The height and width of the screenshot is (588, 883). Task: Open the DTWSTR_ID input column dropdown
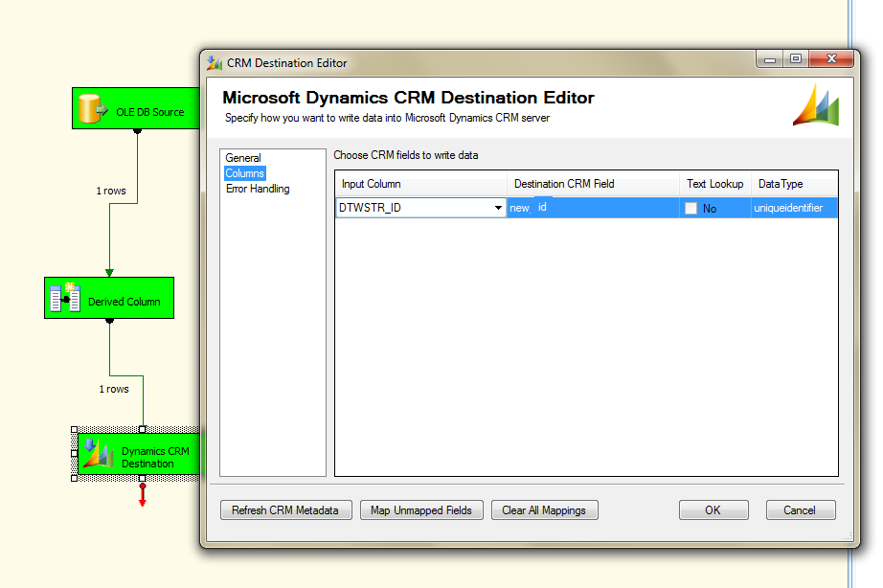pyautogui.click(x=498, y=207)
